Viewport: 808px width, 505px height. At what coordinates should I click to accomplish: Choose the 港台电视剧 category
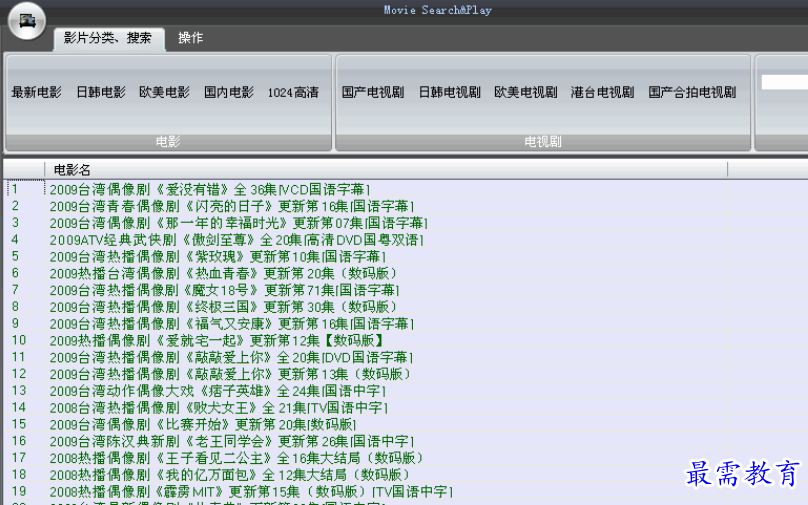pos(602,93)
